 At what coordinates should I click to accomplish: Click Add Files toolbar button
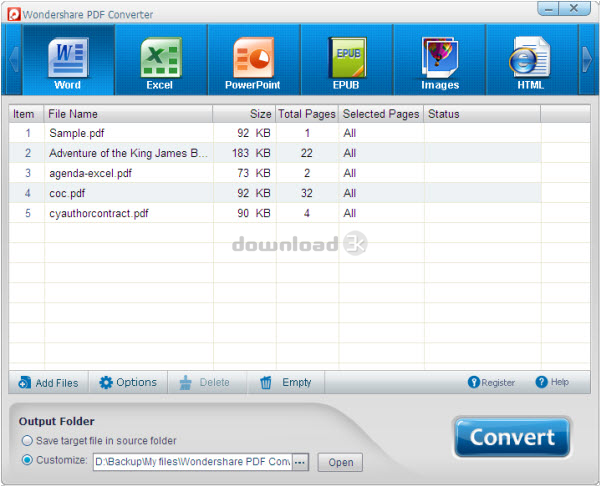[x=48, y=382]
